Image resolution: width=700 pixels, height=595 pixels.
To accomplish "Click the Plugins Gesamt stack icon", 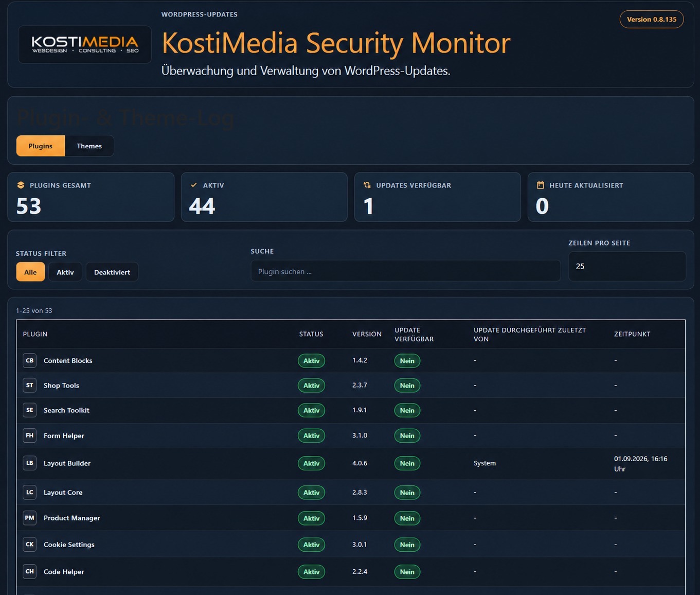I will [21, 185].
